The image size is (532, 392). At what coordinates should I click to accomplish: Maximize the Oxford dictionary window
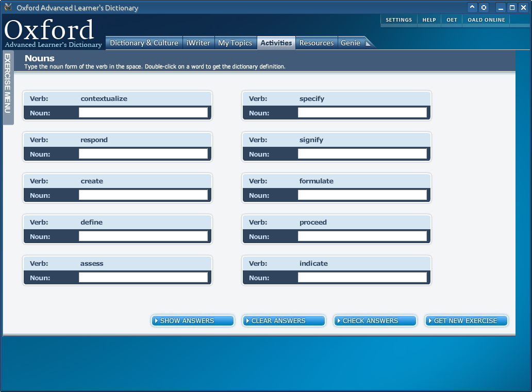512,7
